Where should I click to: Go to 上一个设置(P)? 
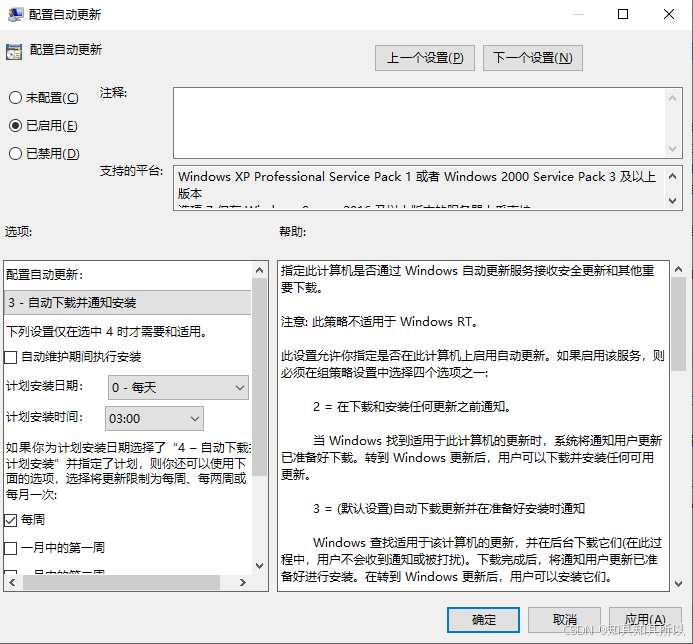425,58
